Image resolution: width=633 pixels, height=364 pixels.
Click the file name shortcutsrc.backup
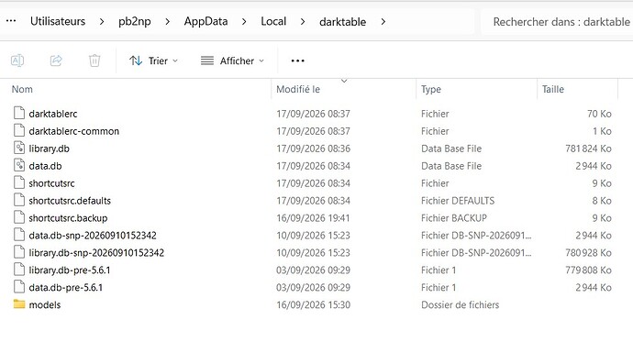pos(68,218)
